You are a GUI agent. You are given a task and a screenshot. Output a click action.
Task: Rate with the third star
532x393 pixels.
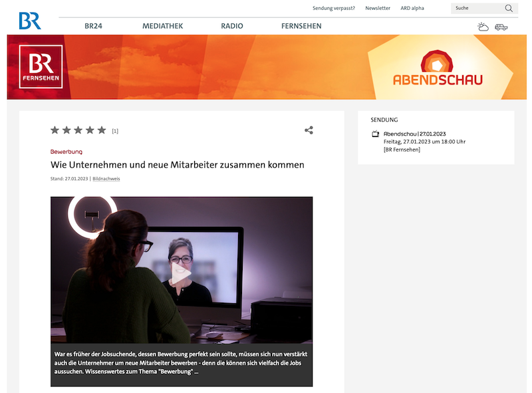tap(78, 130)
